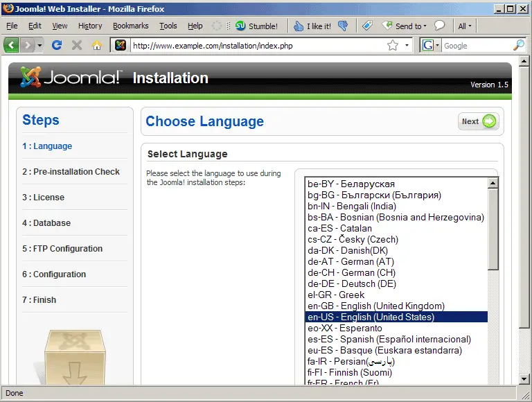The width and height of the screenshot is (532, 402).
Task: Click the I like it! thumbs up button
Action: point(312,26)
